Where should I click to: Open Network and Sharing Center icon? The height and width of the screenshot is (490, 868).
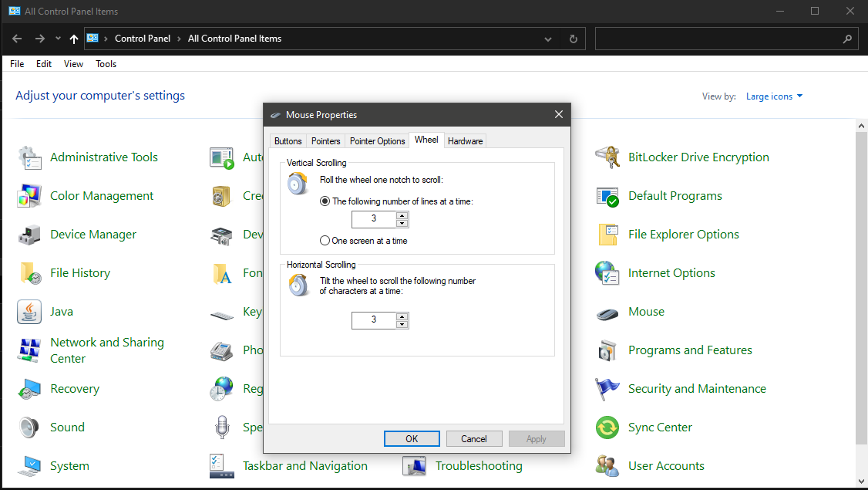pyautogui.click(x=29, y=350)
